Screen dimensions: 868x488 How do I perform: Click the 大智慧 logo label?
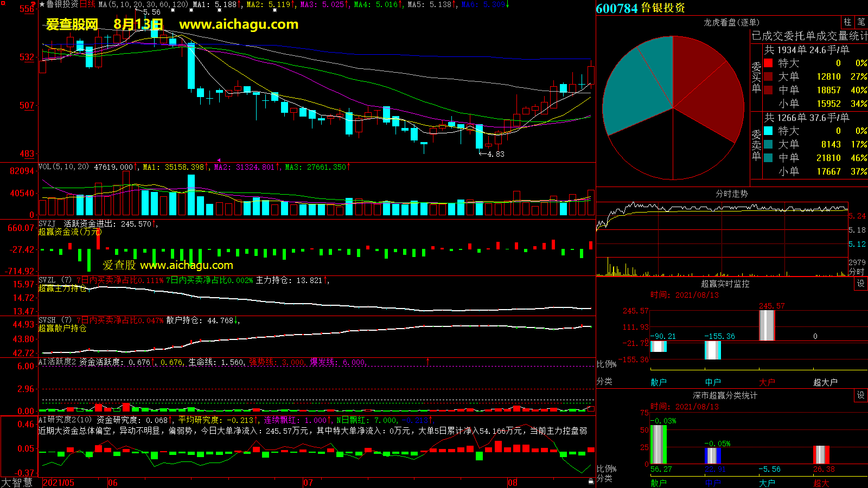(17, 483)
